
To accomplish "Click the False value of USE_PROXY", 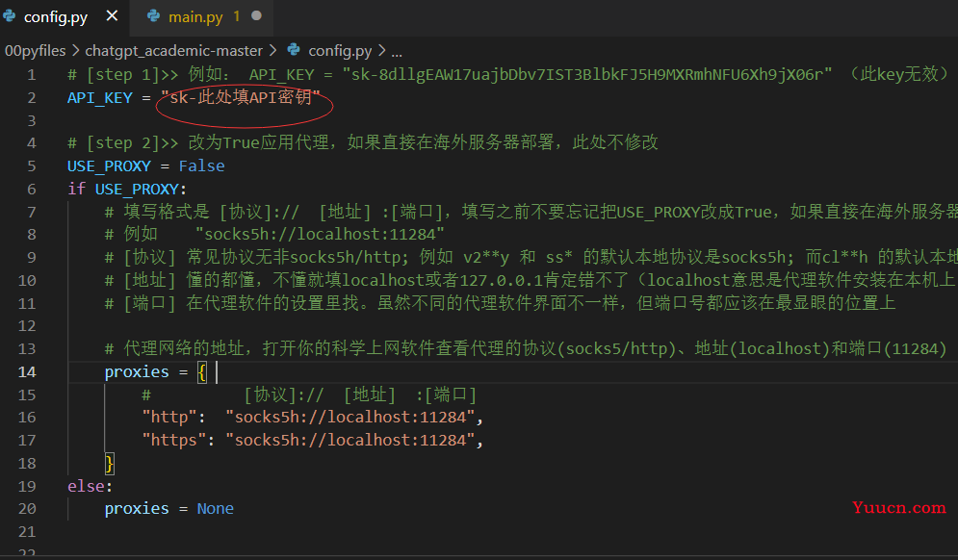I will click(201, 166).
